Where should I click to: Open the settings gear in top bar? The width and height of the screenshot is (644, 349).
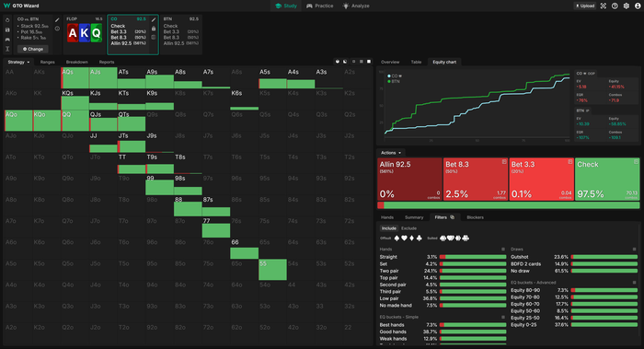click(x=626, y=6)
